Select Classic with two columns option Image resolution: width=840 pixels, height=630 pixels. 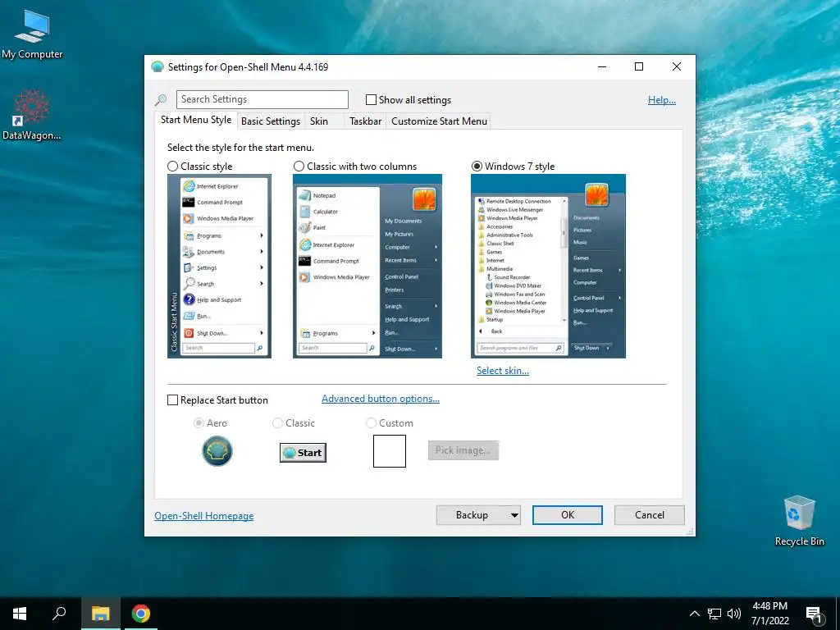[x=299, y=167]
